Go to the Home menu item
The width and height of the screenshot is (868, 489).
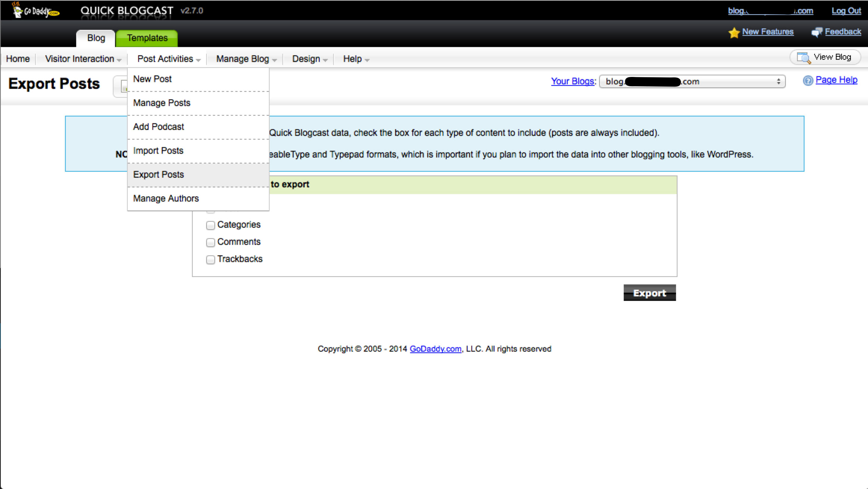[x=18, y=59]
